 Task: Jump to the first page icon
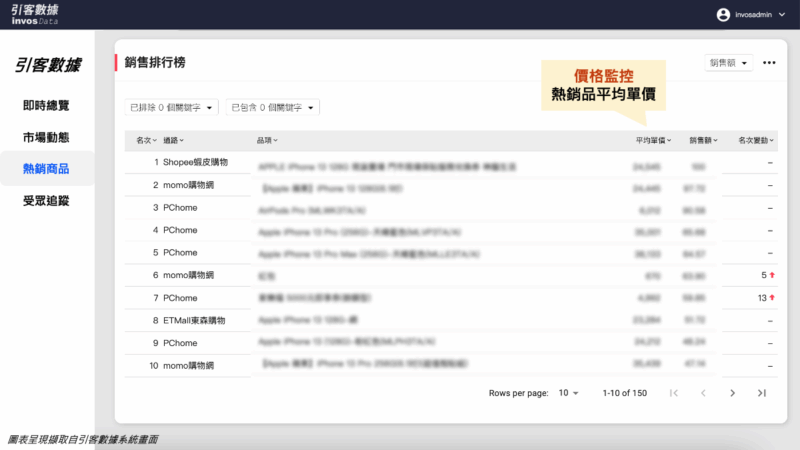674,393
